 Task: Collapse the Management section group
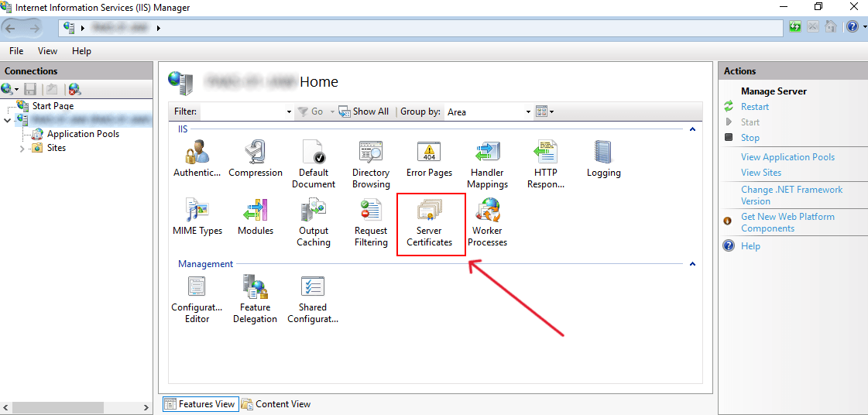coord(692,264)
